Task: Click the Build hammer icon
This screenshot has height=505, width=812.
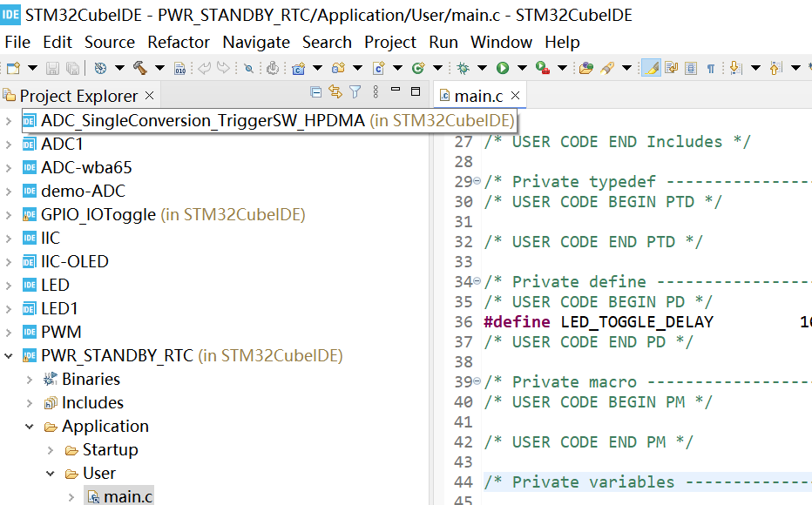Action: point(139,68)
